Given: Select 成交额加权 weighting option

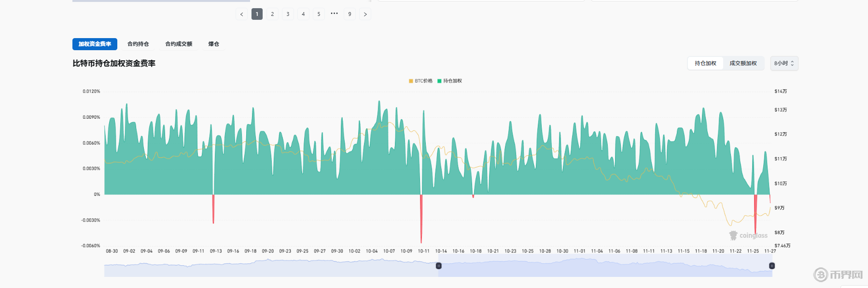Looking at the screenshot, I should [743, 64].
